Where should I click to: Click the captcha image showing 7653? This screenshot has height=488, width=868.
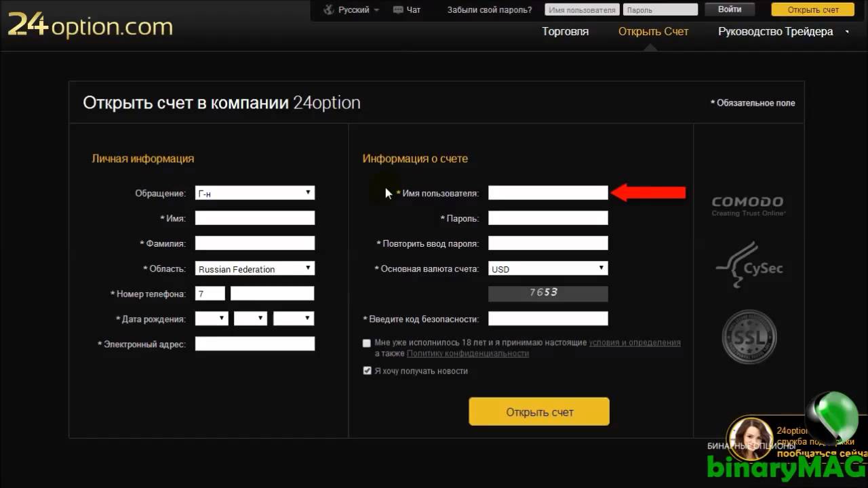[548, 293]
